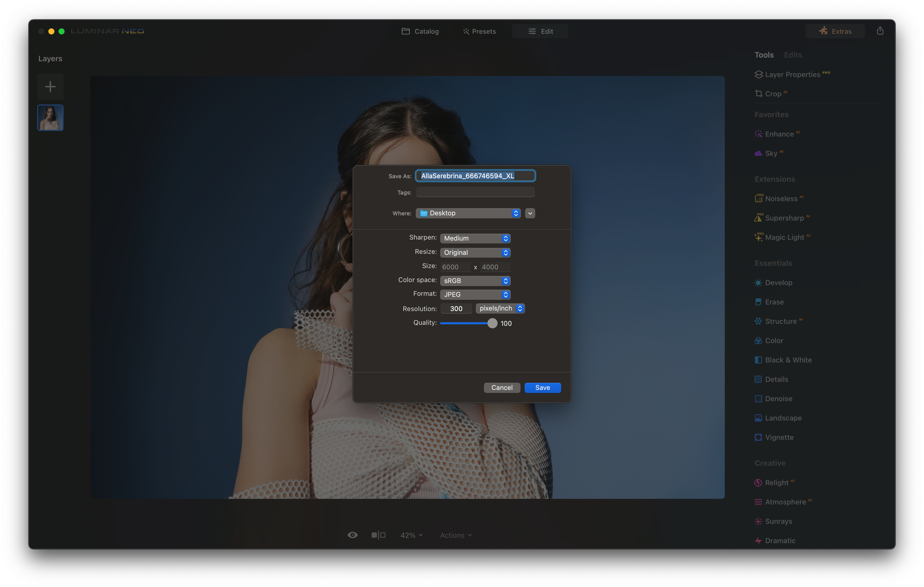Screen dimensions: 924x587
Task: Switch to the Edits tab in the sidebar
Action: click(x=793, y=54)
